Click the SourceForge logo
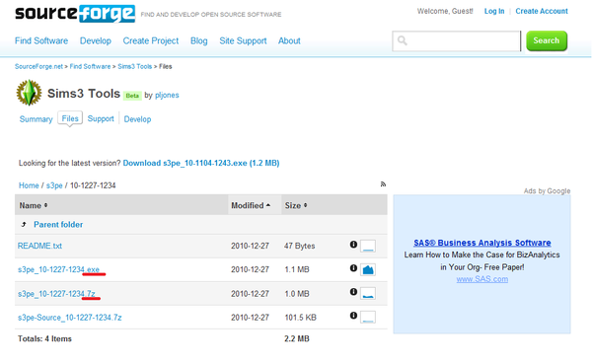 coord(75,14)
